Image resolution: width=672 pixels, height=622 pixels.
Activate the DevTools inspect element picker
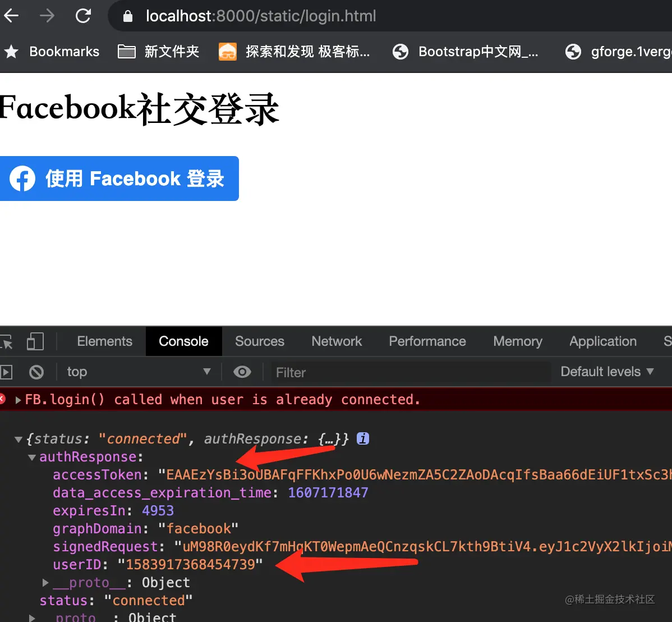point(7,341)
